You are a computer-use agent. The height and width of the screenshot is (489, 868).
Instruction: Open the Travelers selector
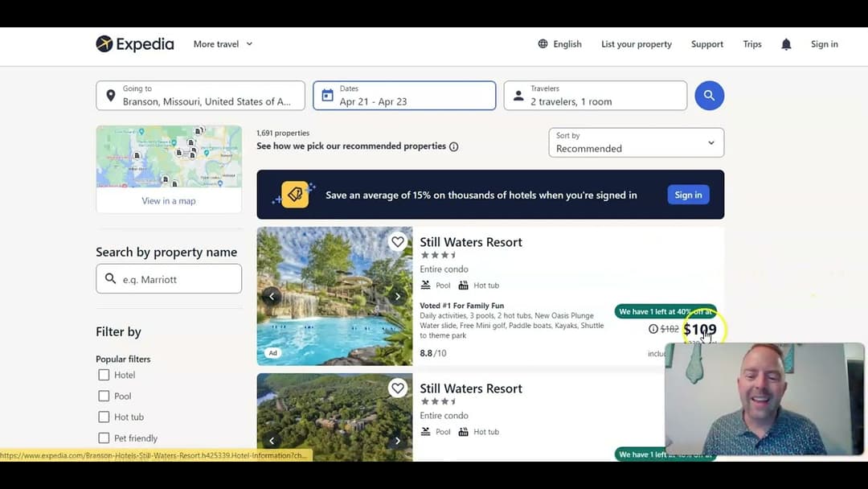[x=595, y=95]
